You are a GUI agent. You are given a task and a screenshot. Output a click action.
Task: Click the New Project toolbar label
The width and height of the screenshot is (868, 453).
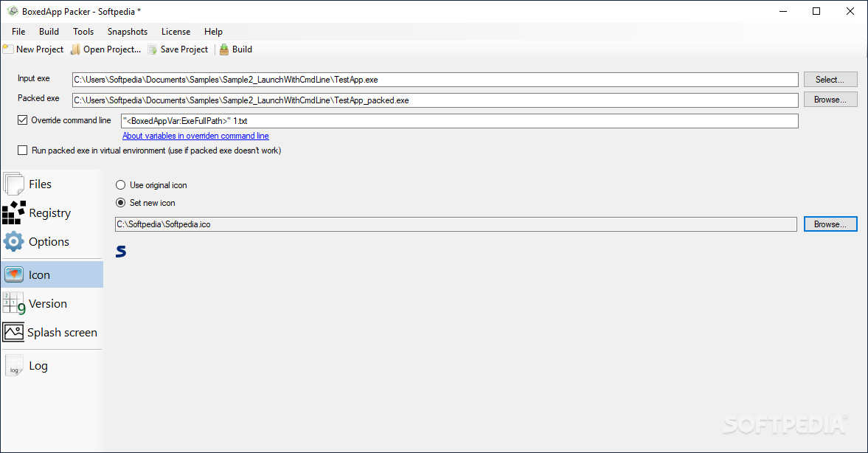click(x=40, y=49)
